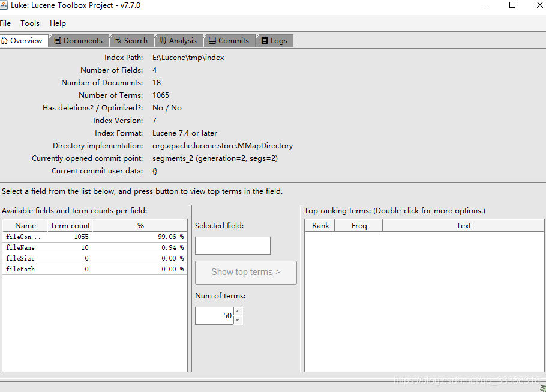
Task: Click the segments_2 commit point text
Action: point(215,158)
